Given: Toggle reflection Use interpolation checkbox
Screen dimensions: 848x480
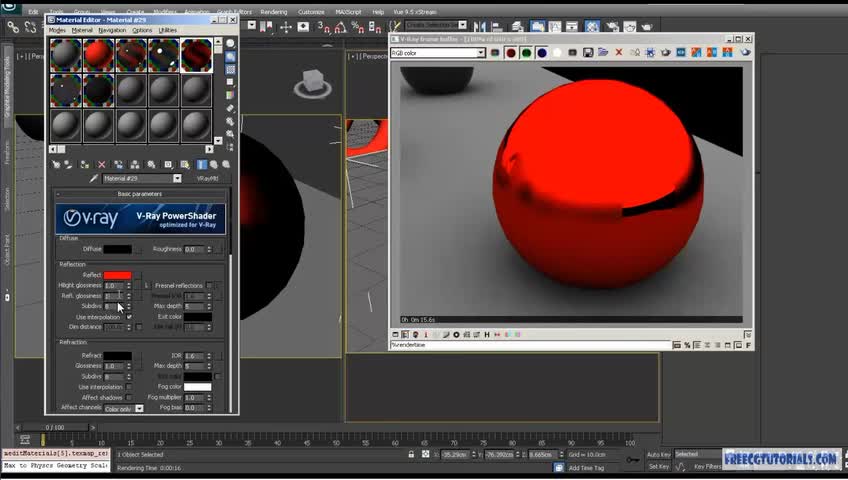Looking at the screenshot, I should coord(129,317).
